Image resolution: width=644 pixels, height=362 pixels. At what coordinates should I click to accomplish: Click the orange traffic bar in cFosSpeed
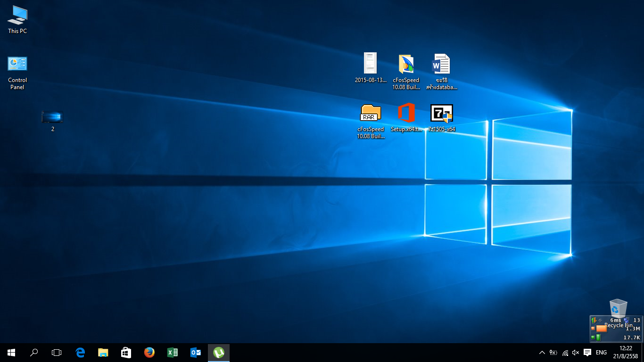point(602,329)
